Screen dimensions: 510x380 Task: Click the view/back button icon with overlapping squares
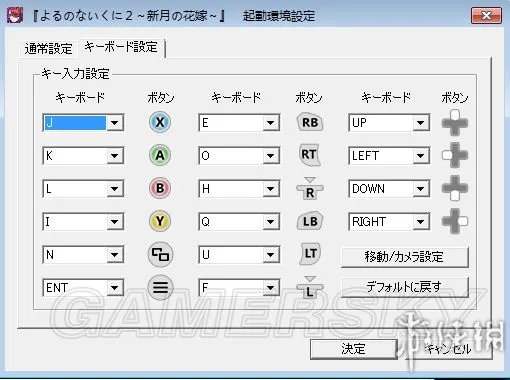click(x=160, y=254)
